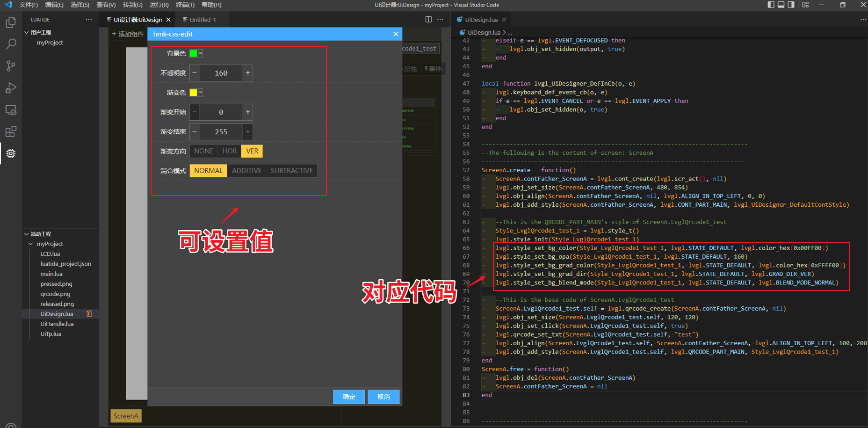Click the 取消 button
The width and height of the screenshot is (868, 428).
[x=383, y=397]
